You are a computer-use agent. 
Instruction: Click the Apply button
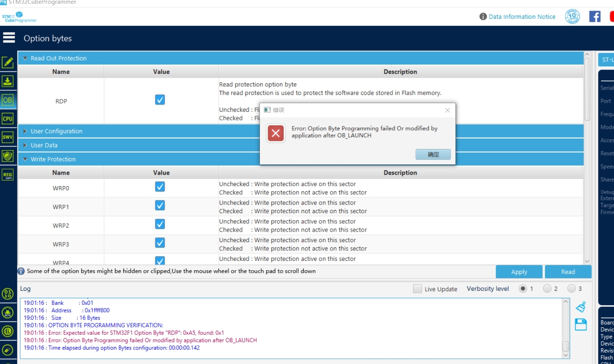tap(519, 272)
